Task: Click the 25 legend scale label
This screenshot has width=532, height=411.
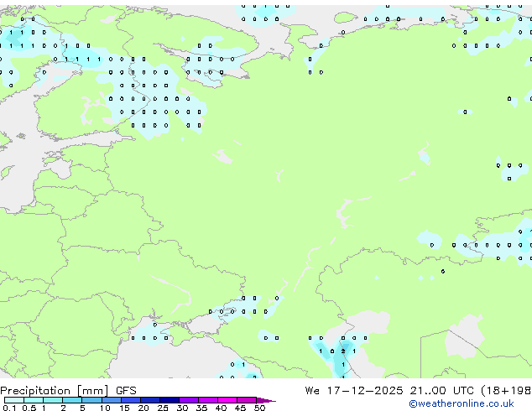Action: point(163,408)
